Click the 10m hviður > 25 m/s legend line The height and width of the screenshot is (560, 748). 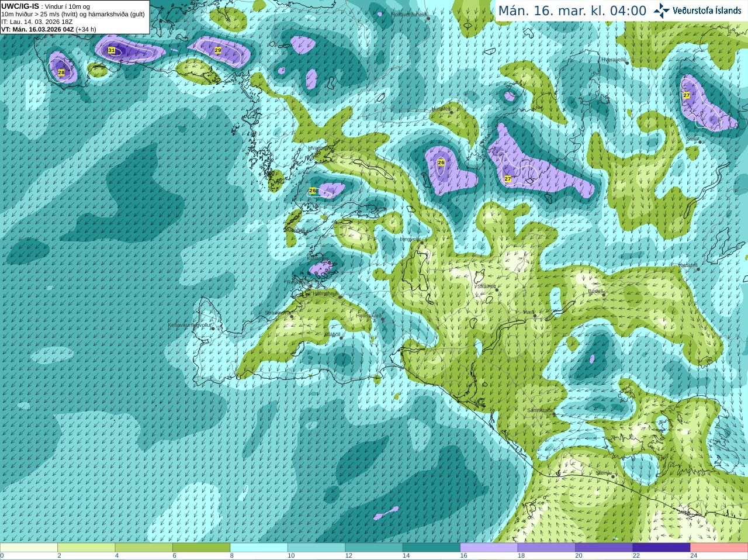click(x=73, y=14)
